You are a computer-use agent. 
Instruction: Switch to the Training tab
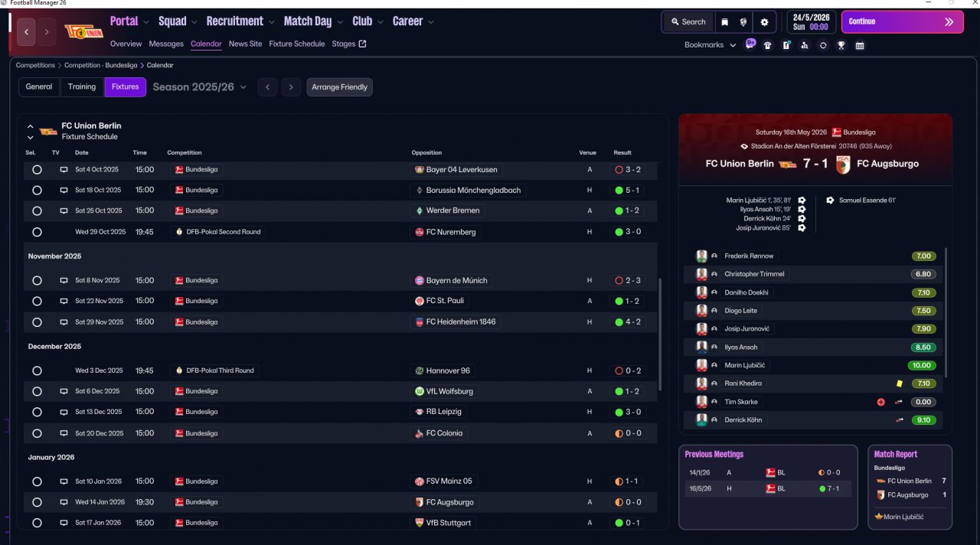[82, 87]
